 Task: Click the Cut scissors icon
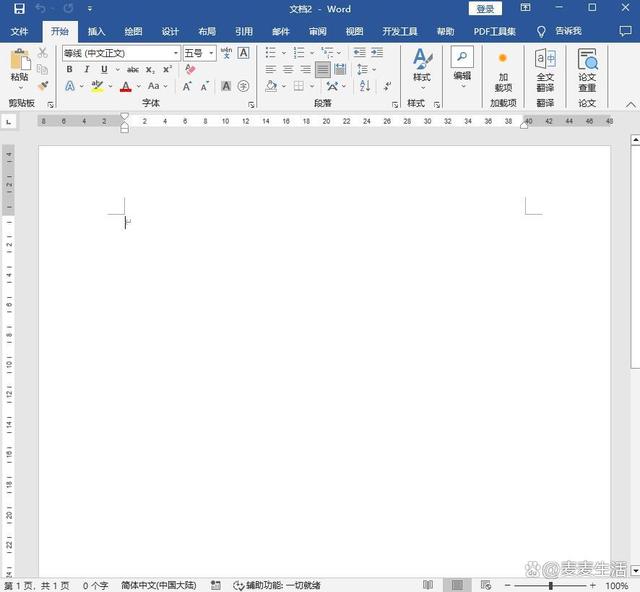click(42, 52)
